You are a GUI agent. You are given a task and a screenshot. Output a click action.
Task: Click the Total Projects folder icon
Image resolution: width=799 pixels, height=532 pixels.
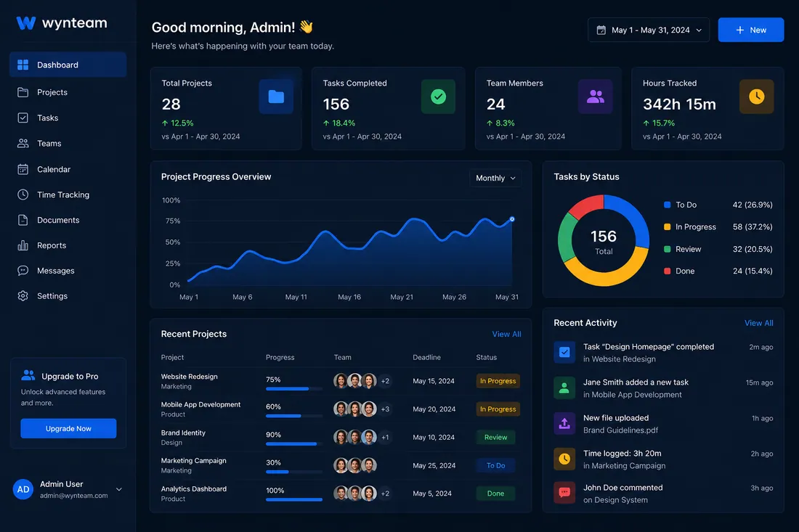point(276,97)
